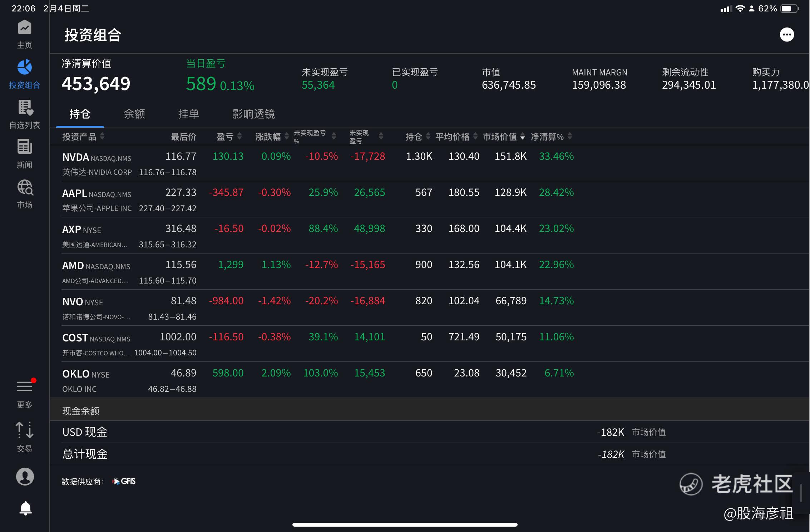Tap AAPL unrealized P&L 26,565
This screenshot has height=532, width=810.
tap(369, 192)
